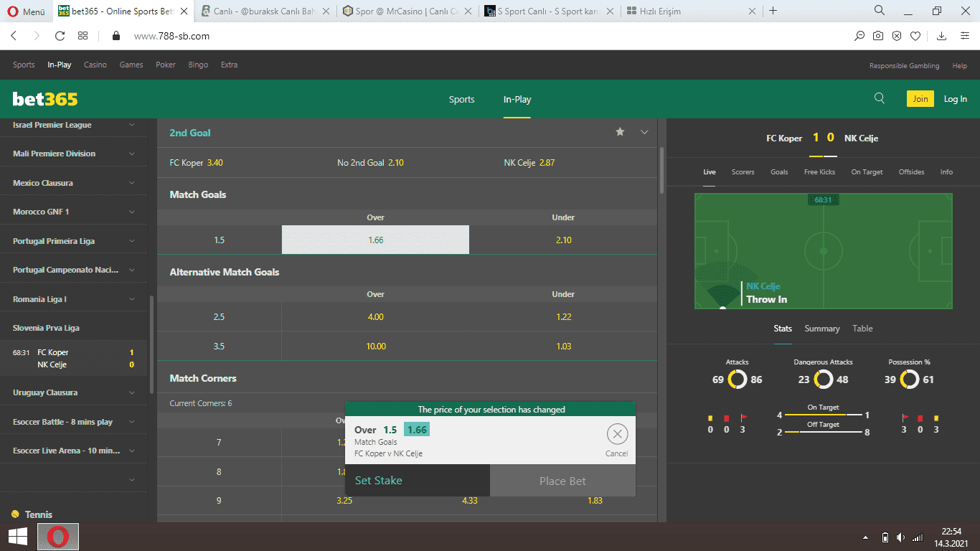Search open tabs in Opera
Screen dimensions: 980x551
pos(880,11)
